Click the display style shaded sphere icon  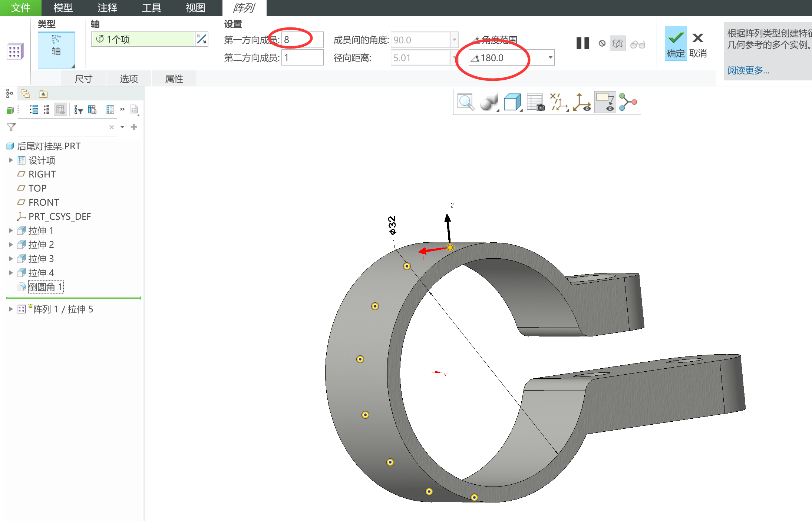[x=488, y=102]
